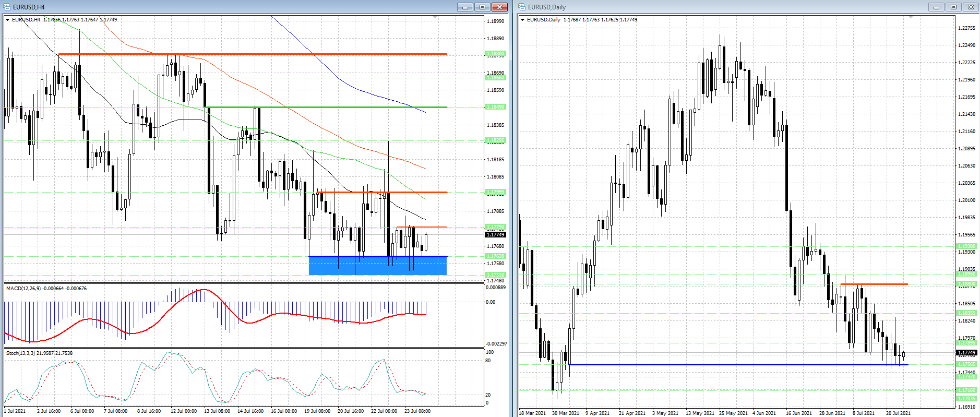Screen dimensions: 980x417
Task: Open the EURUSD,H4 window system menu icon
Action: 7,7
